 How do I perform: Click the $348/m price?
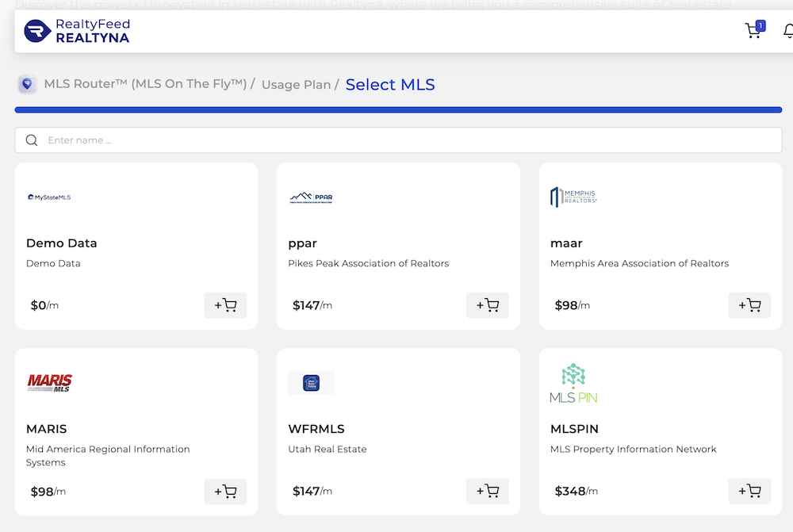(576, 491)
